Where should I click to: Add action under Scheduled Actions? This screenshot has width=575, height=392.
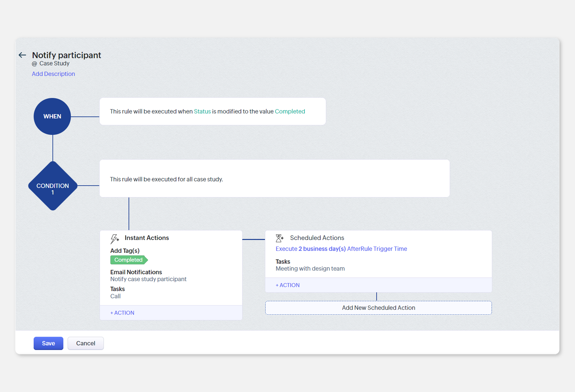[x=287, y=285]
